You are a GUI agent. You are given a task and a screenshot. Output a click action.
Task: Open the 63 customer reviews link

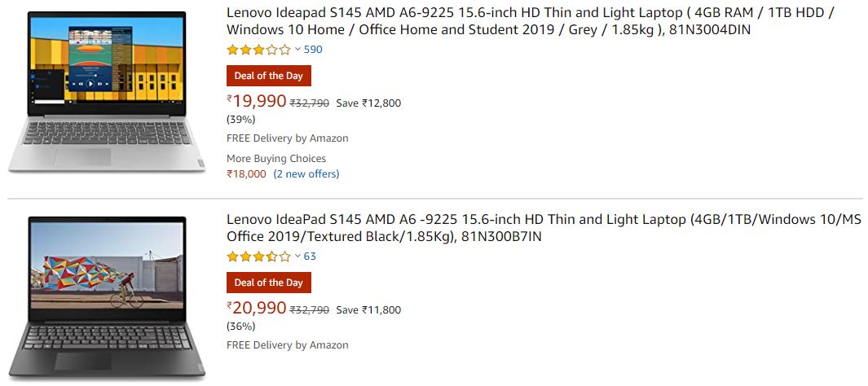tap(310, 256)
